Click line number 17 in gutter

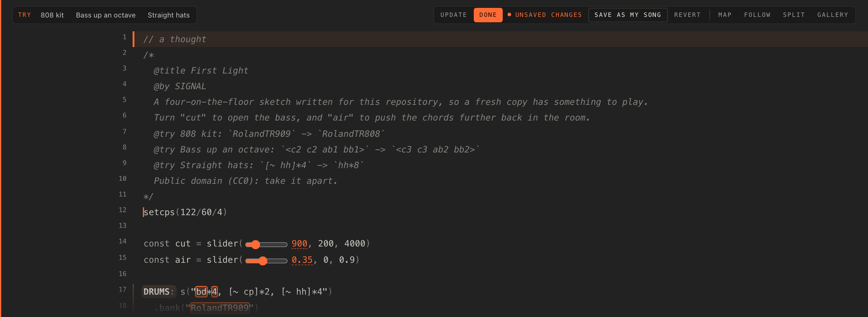click(123, 289)
